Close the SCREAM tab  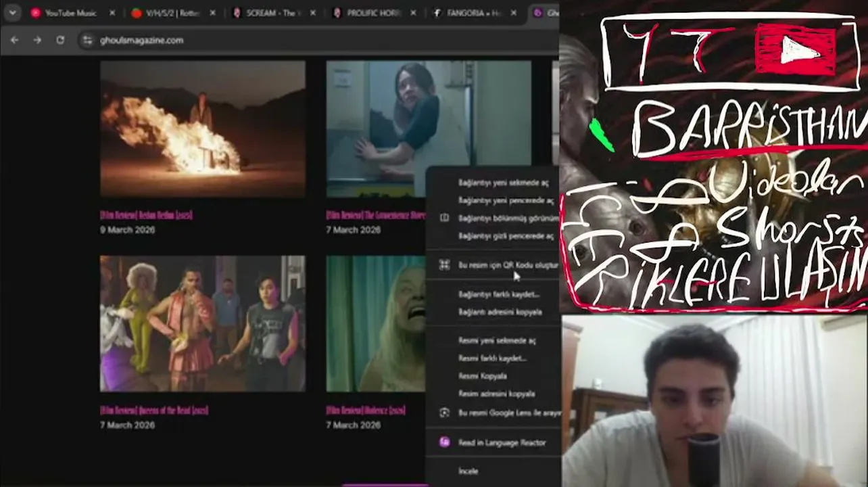(x=313, y=13)
